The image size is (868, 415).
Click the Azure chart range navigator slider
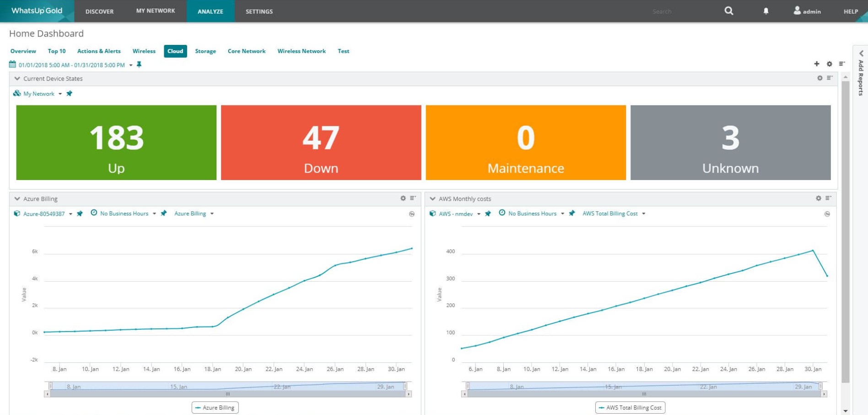pos(227,386)
